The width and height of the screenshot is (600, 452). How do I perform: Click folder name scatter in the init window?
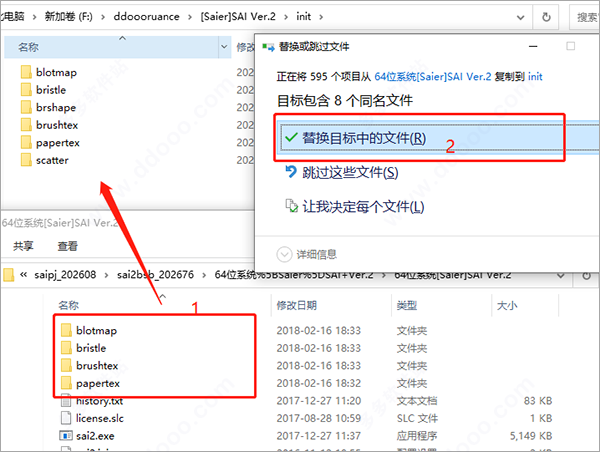coord(52,160)
